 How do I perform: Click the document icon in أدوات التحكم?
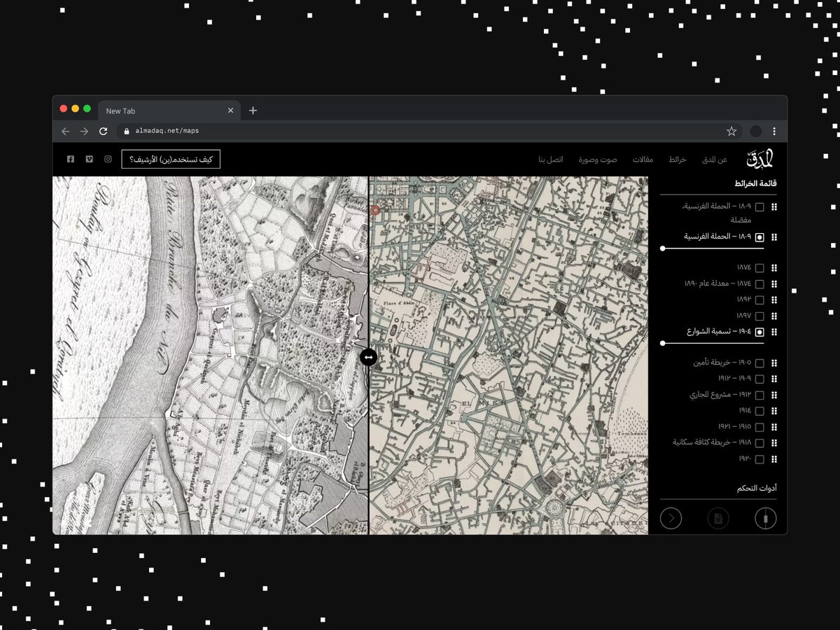tap(718, 519)
